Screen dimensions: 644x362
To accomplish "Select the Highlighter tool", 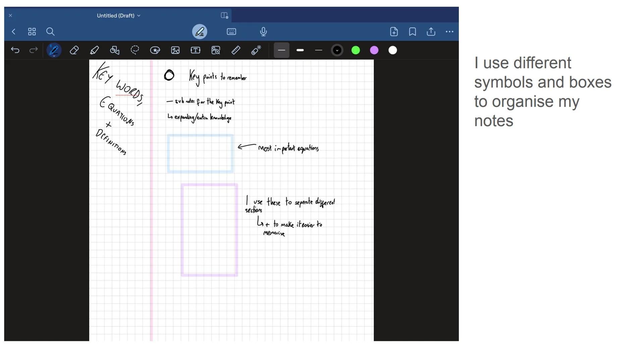I will click(x=94, y=50).
